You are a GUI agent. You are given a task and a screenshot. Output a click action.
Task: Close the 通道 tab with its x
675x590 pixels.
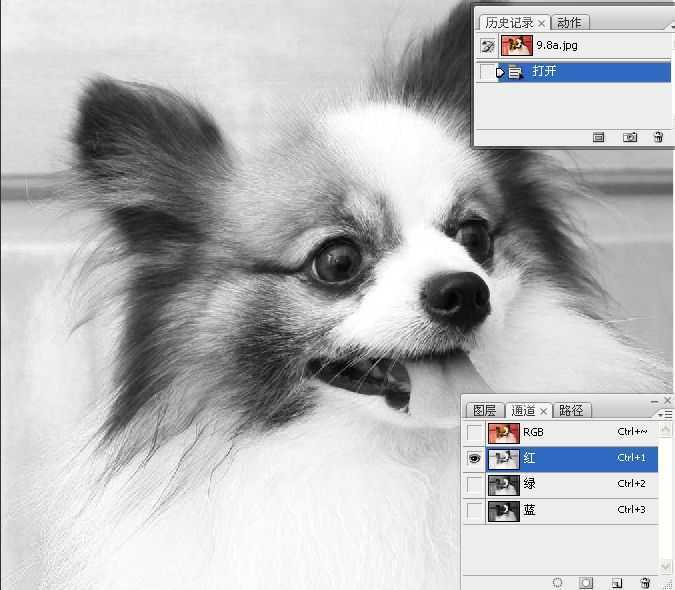click(544, 412)
